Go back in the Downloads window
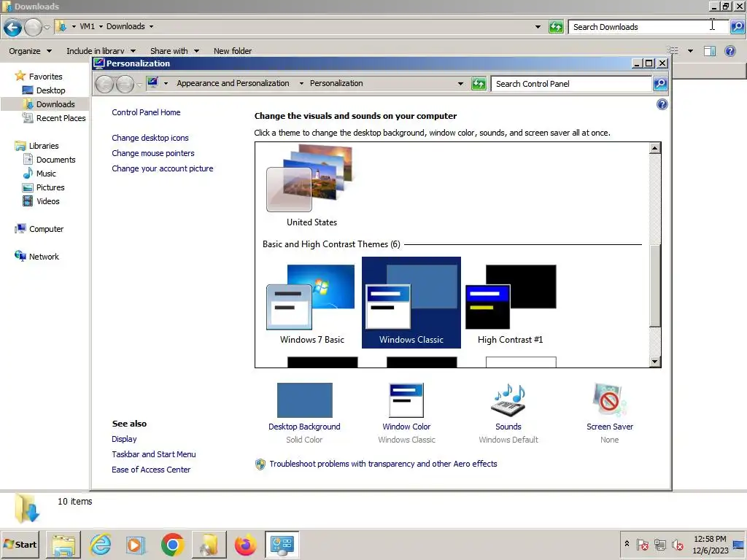 (13, 28)
